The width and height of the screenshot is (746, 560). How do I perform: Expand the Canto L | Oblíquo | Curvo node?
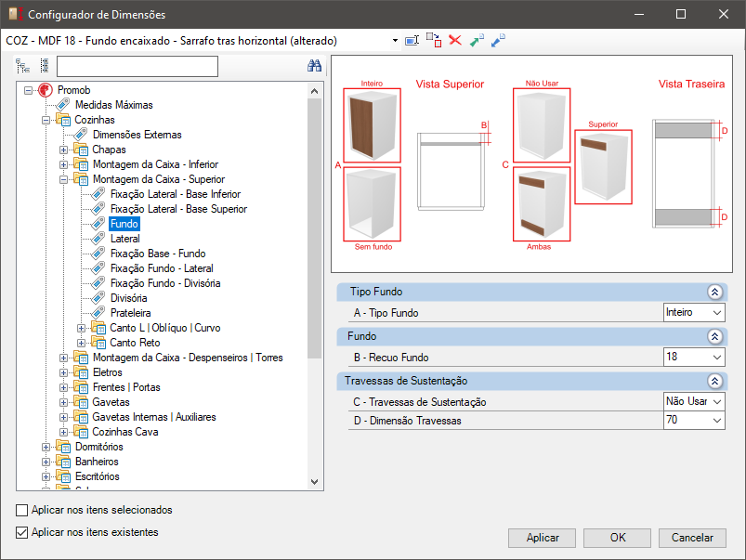pos(81,328)
